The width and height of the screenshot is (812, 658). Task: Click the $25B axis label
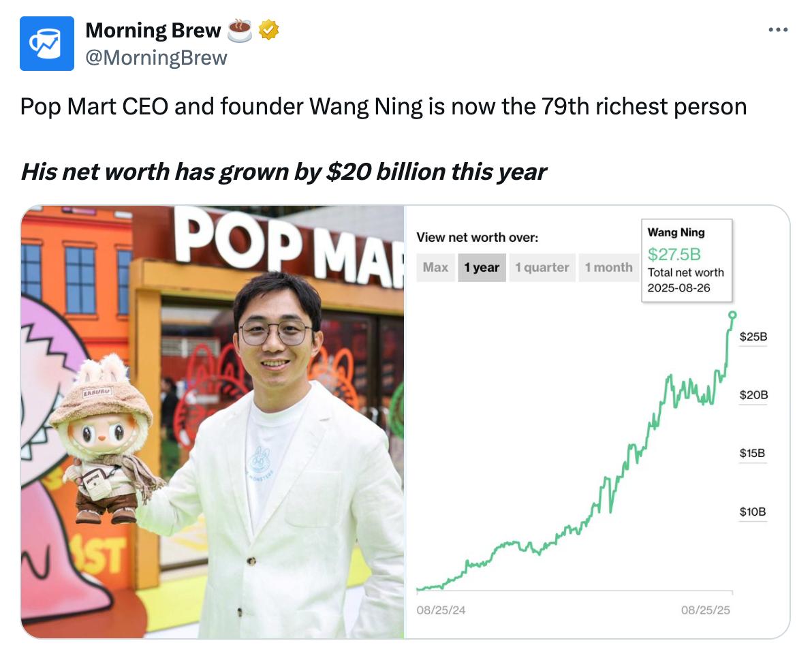click(x=753, y=337)
